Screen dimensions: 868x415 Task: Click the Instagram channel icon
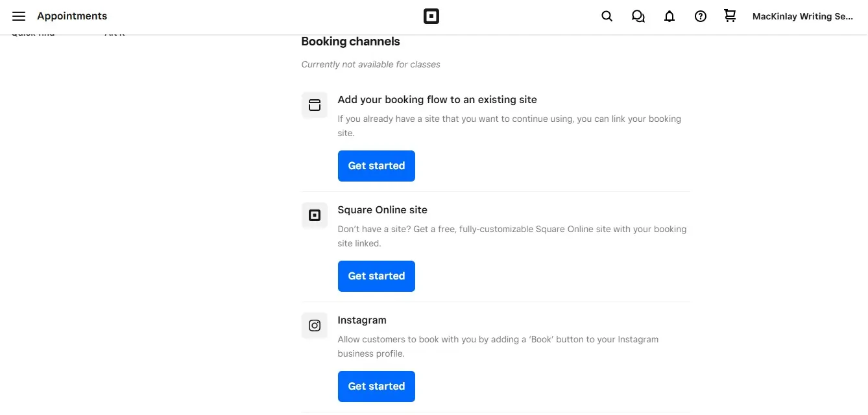click(315, 326)
